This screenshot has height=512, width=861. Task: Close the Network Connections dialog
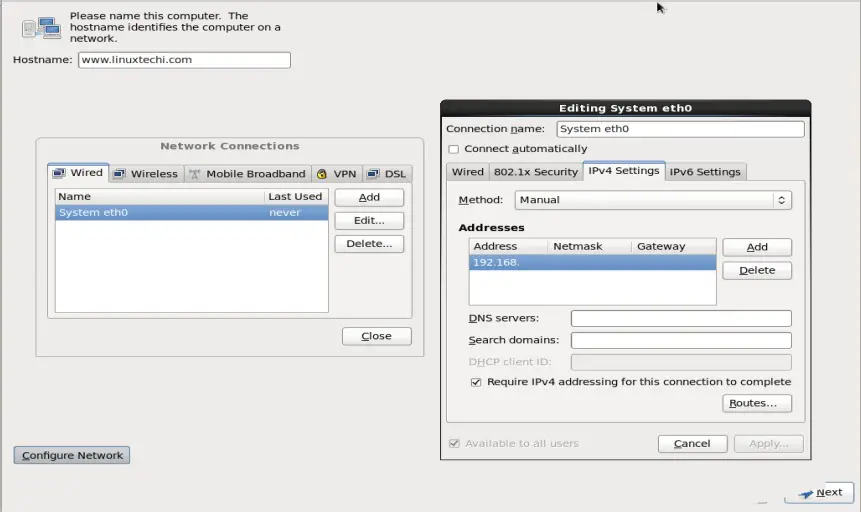point(376,336)
